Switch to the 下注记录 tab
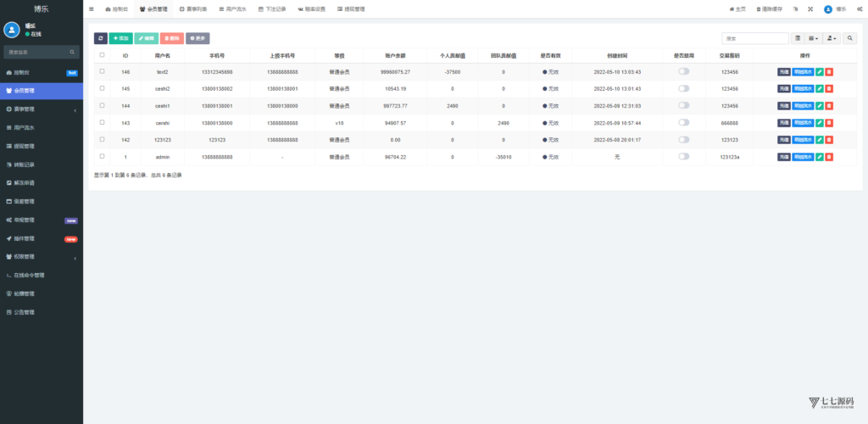The height and width of the screenshot is (424, 868). click(272, 8)
